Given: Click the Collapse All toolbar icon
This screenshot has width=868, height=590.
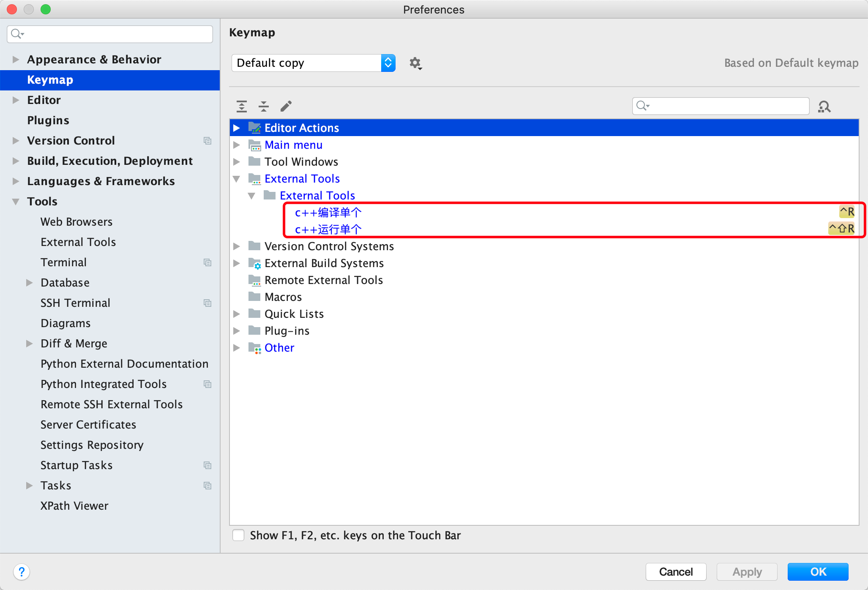Looking at the screenshot, I should 264,106.
